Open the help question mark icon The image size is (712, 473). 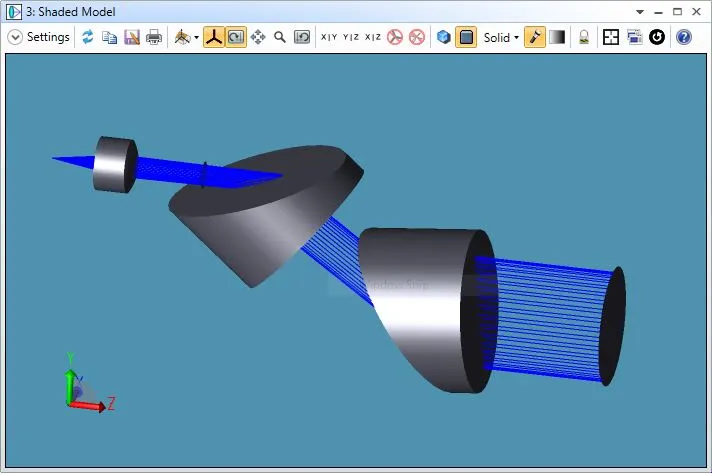click(684, 37)
